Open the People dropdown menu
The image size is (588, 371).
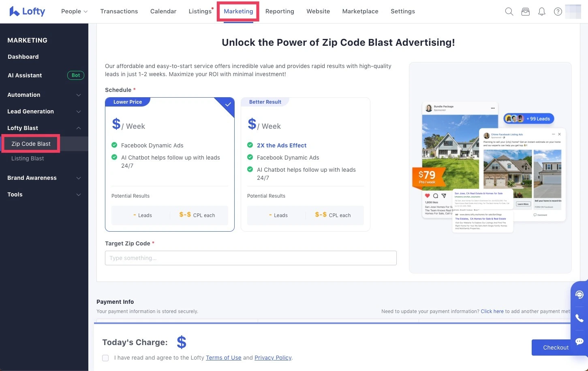[x=74, y=11]
